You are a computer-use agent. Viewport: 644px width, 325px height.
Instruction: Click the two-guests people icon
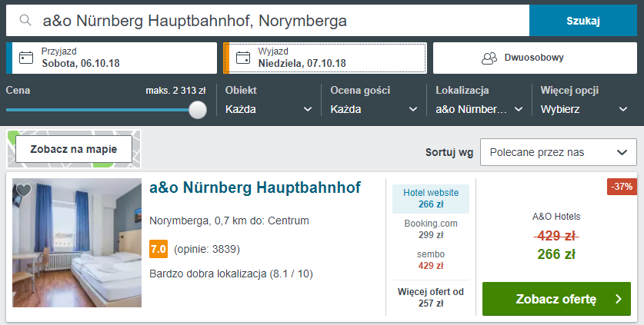pyautogui.click(x=489, y=58)
